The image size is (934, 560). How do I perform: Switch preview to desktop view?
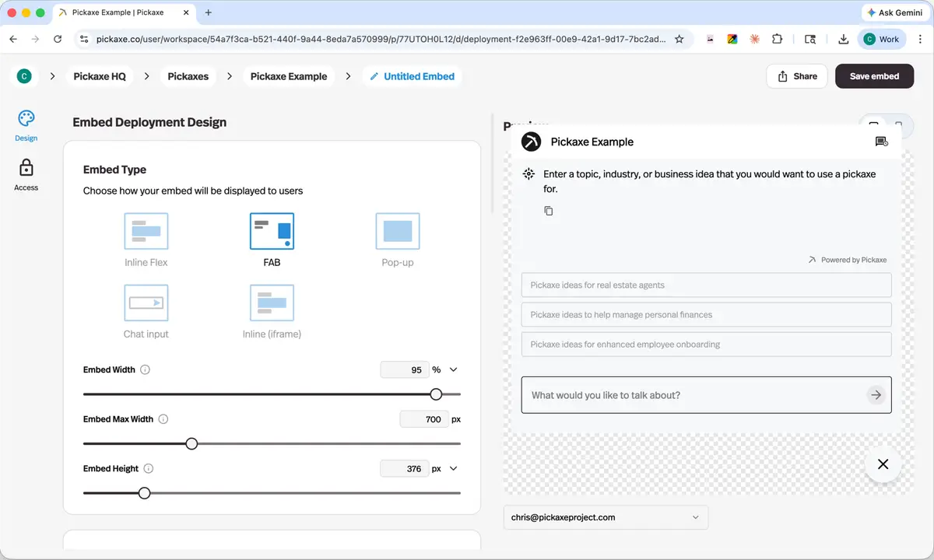(873, 125)
